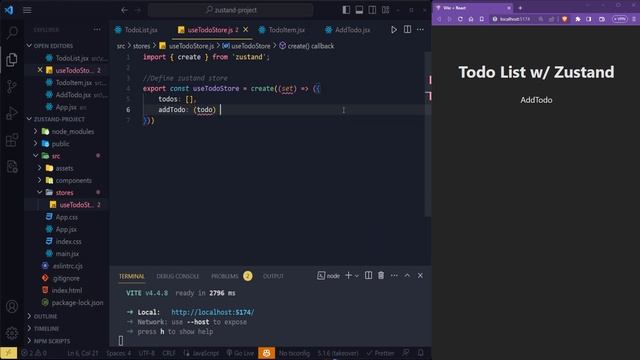Split the terminal panel
This screenshot has height=360, width=640.
coord(368,276)
